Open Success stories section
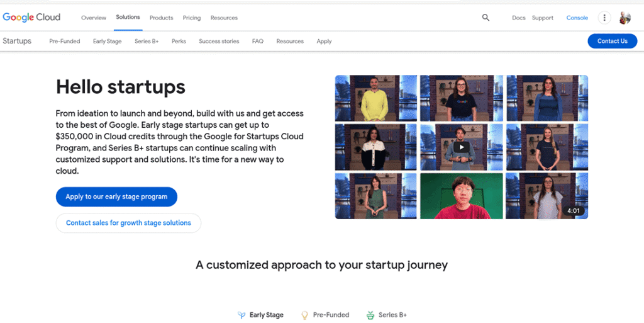The height and width of the screenshot is (323, 644). pyautogui.click(x=219, y=41)
